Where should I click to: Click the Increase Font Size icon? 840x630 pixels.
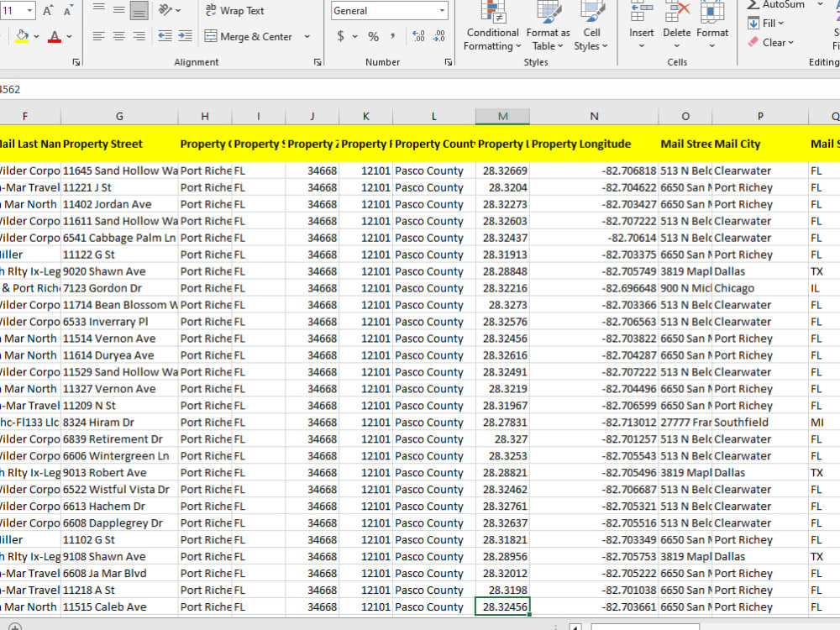click(48, 10)
